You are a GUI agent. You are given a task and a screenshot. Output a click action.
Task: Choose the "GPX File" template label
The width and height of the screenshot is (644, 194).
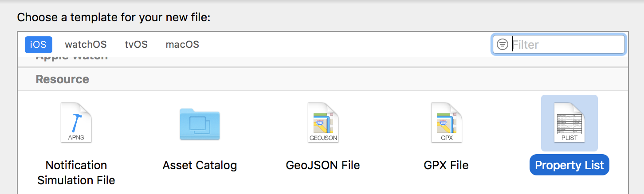point(446,166)
